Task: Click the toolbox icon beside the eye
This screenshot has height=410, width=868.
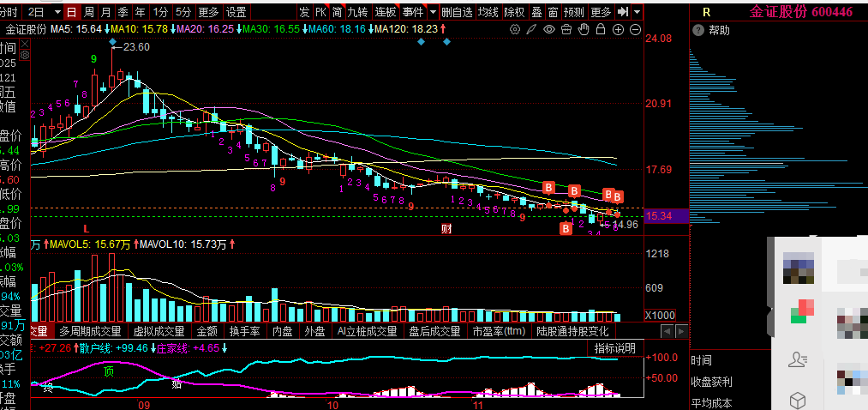Action: coord(566,29)
